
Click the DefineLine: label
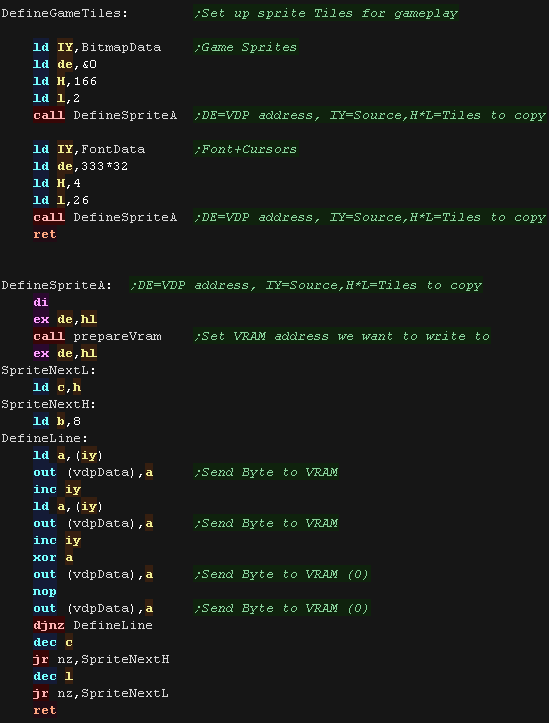click(x=45, y=438)
